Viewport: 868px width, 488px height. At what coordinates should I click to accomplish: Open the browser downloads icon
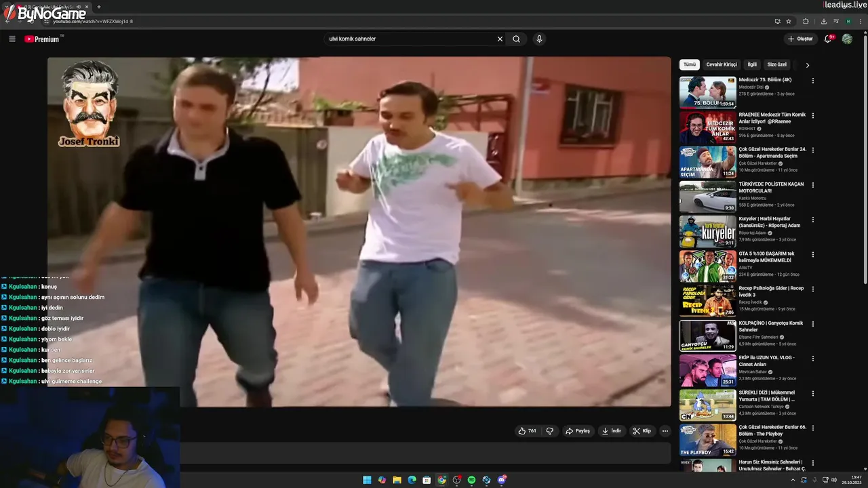823,21
